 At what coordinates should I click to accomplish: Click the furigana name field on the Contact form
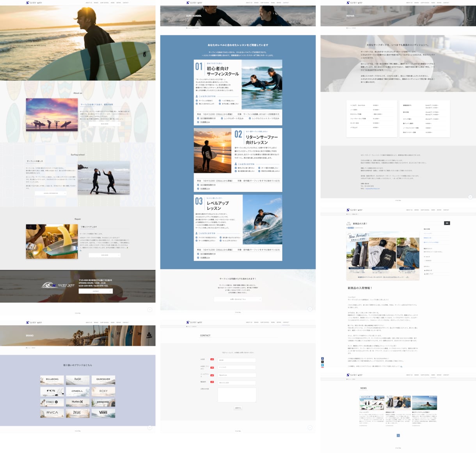point(237,367)
